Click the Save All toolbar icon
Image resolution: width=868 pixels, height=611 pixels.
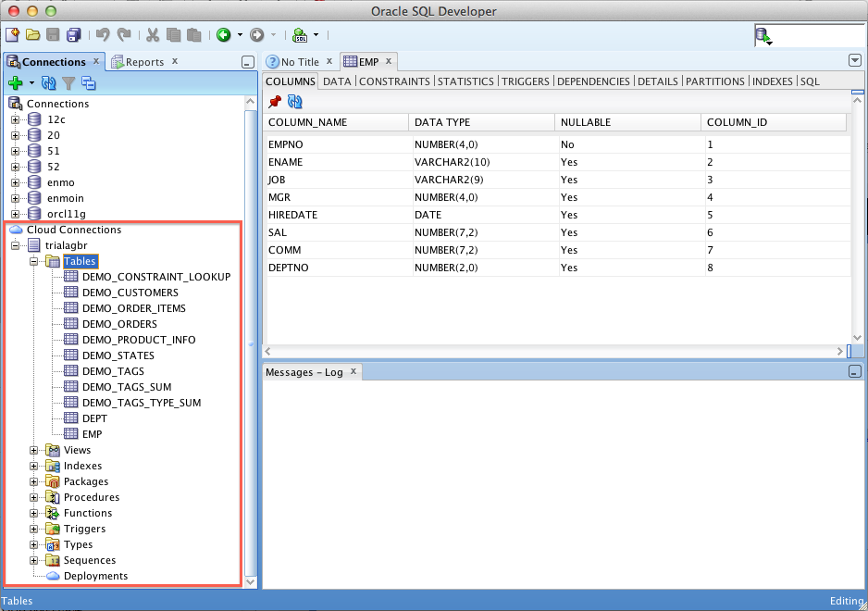click(x=72, y=35)
